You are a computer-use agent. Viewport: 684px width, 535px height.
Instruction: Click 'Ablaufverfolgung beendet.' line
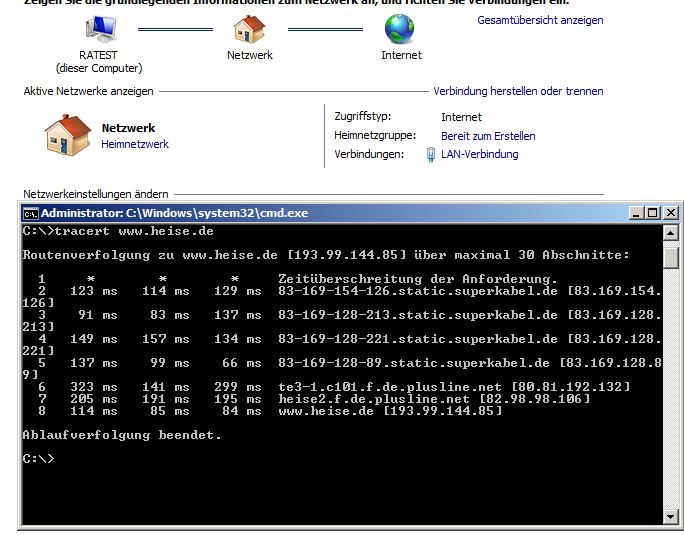pyautogui.click(x=122, y=435)
